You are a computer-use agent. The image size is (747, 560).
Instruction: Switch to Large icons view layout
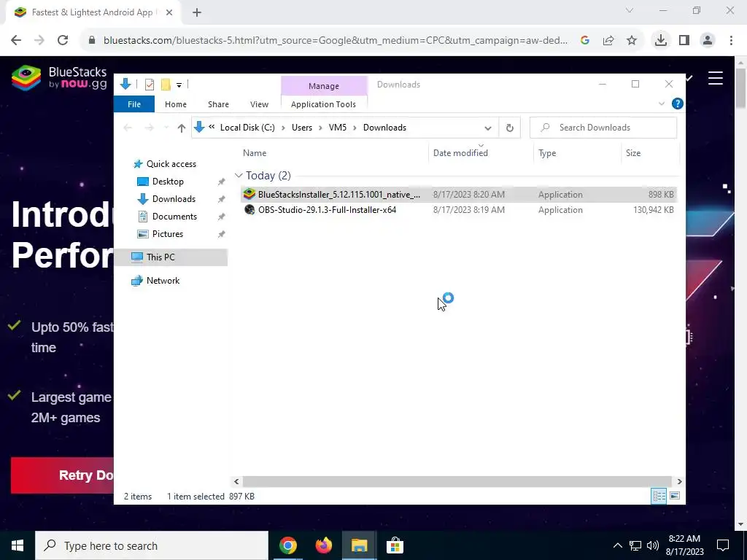pos(675,496)
